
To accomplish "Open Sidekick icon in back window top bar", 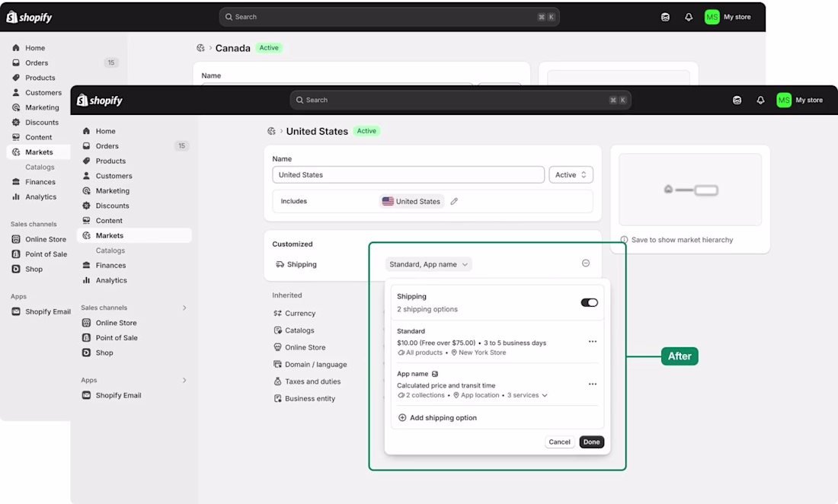I will click(x=665, y=17).
